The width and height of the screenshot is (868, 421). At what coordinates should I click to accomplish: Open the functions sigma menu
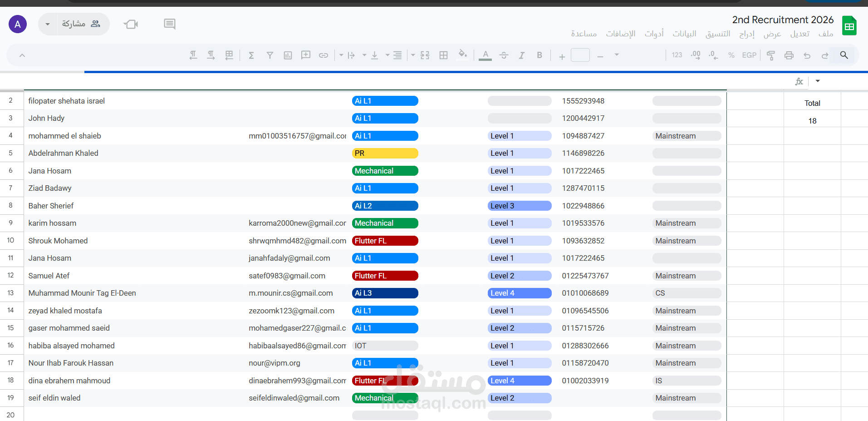point(251,55)
